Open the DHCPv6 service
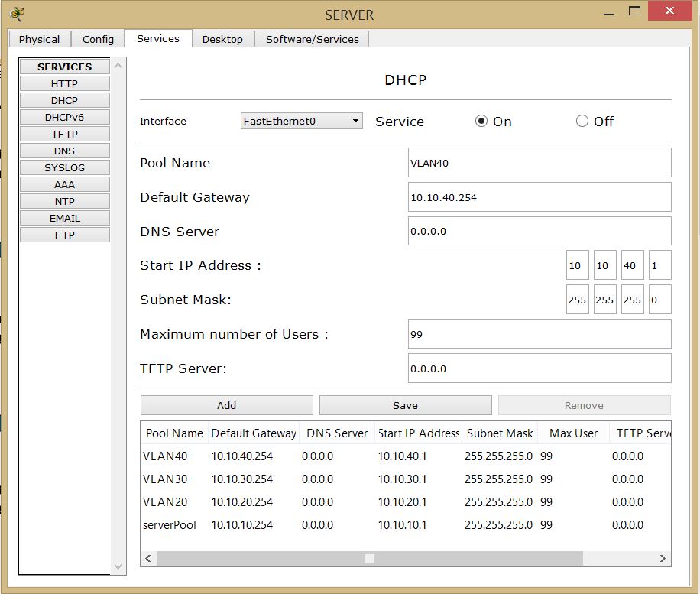 pos(65,117)
